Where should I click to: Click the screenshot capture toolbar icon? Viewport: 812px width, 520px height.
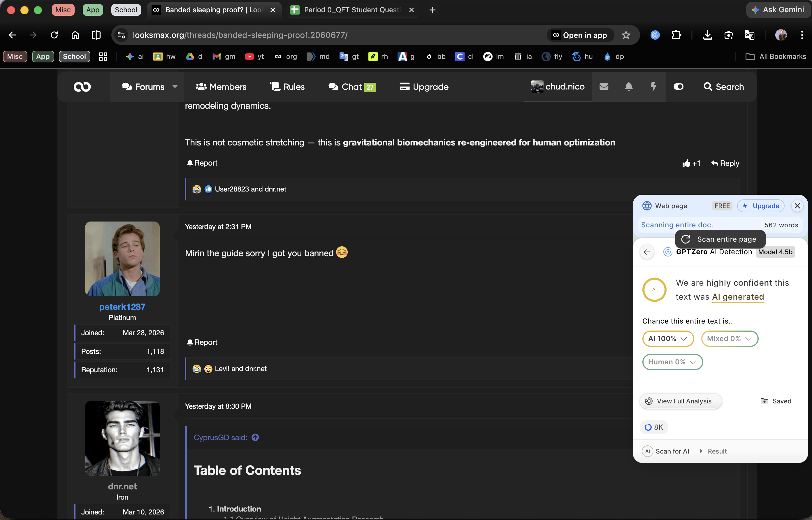coord(728,35)
